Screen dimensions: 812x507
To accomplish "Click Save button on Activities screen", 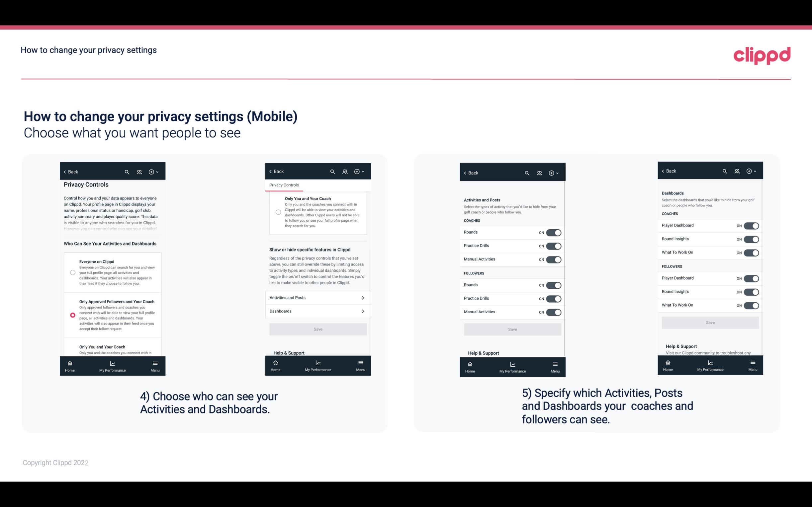I will 512,328.
